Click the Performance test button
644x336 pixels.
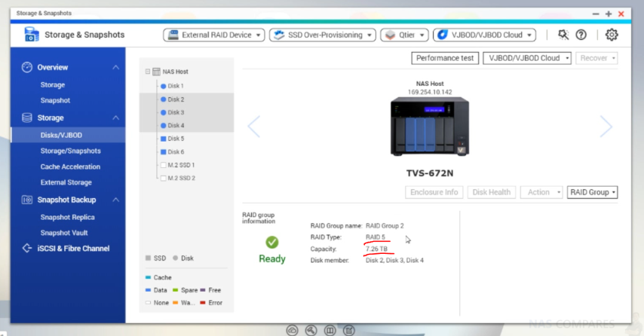445,58
